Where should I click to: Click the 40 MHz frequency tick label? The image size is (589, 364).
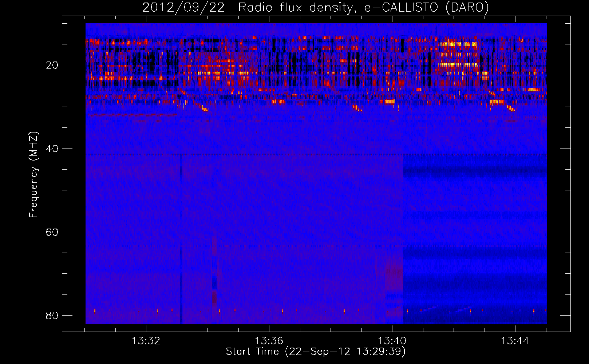point(52,149)
